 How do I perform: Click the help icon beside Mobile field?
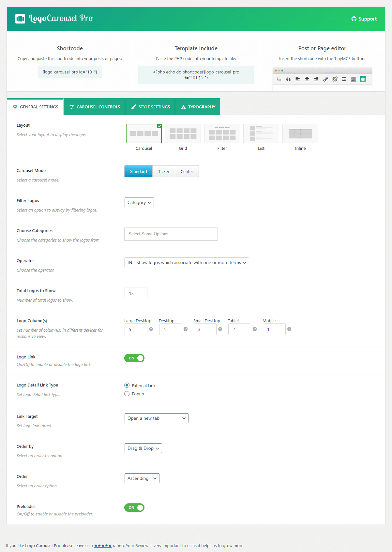pos(289,329)
